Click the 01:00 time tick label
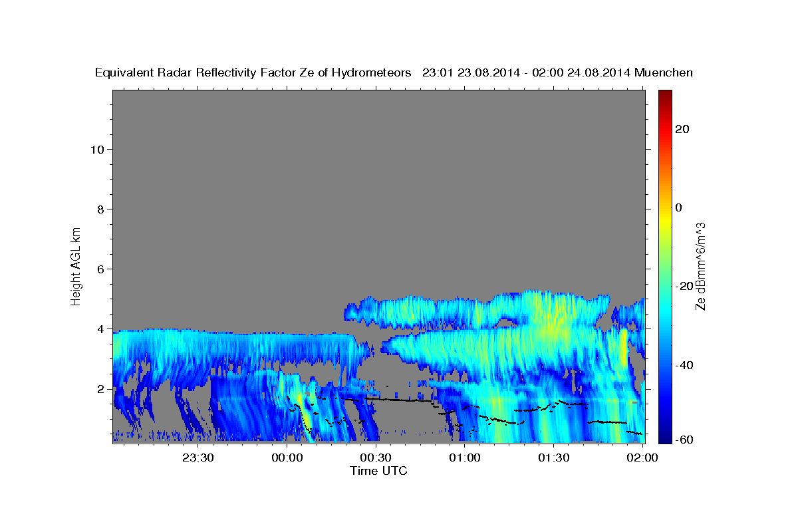 click(x=464, y=458)
